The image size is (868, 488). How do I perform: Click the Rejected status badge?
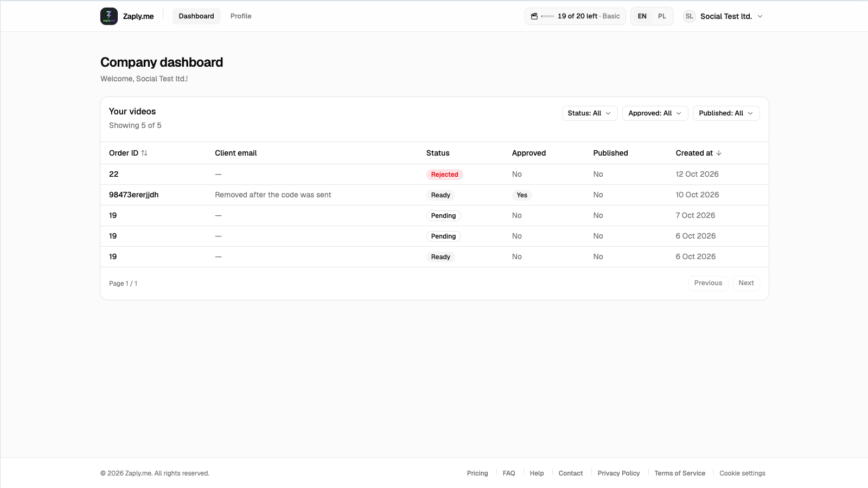coord(445,175)
